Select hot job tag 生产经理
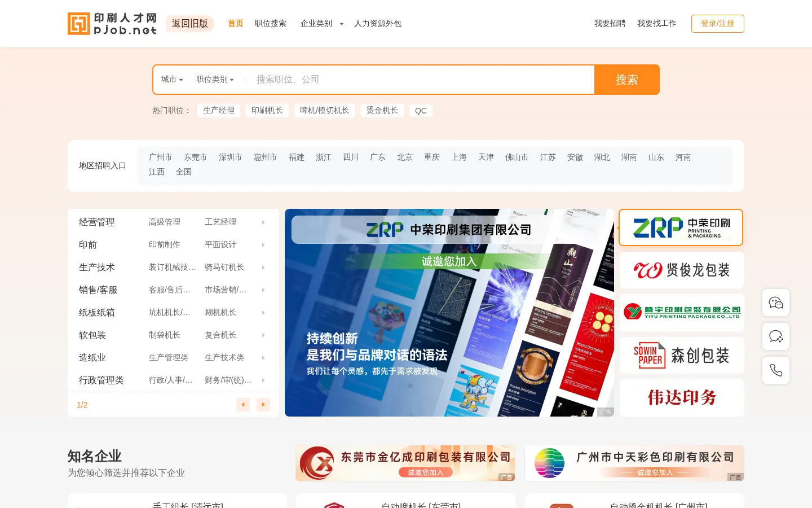Viewport: 812px width, 508px height. coord(219,111)
